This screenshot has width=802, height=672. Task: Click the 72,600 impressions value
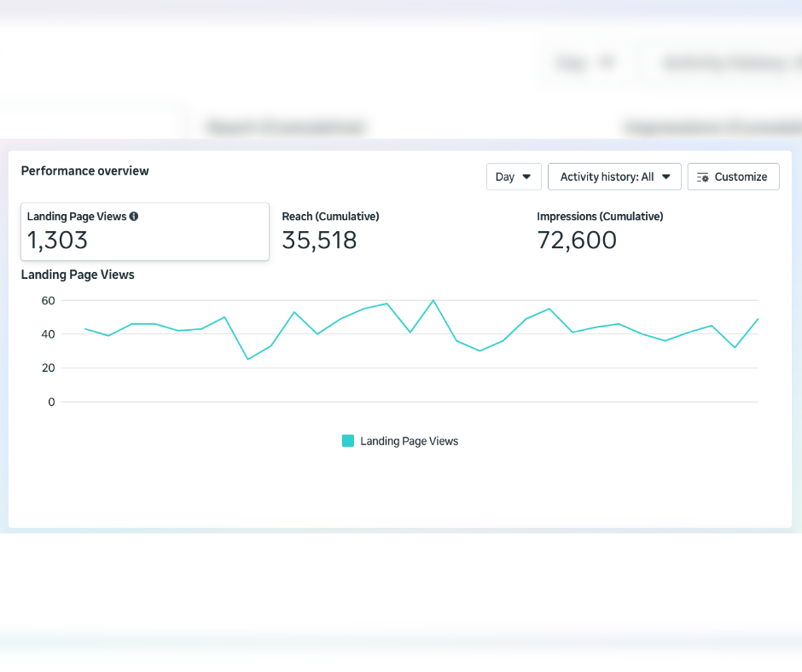[577, 240]
